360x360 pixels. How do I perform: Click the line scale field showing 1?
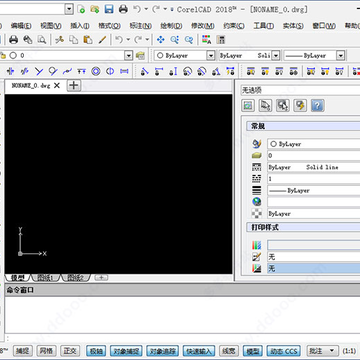(x=314, y=179)
